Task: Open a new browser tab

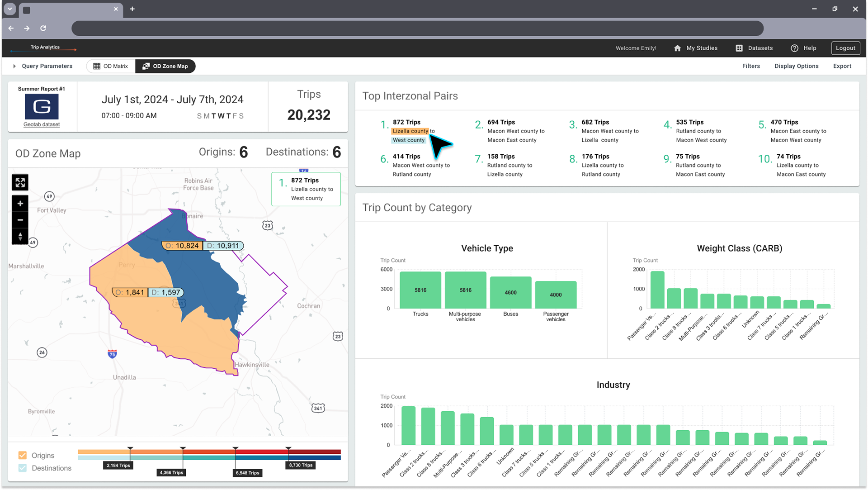Action: point(132,9)
